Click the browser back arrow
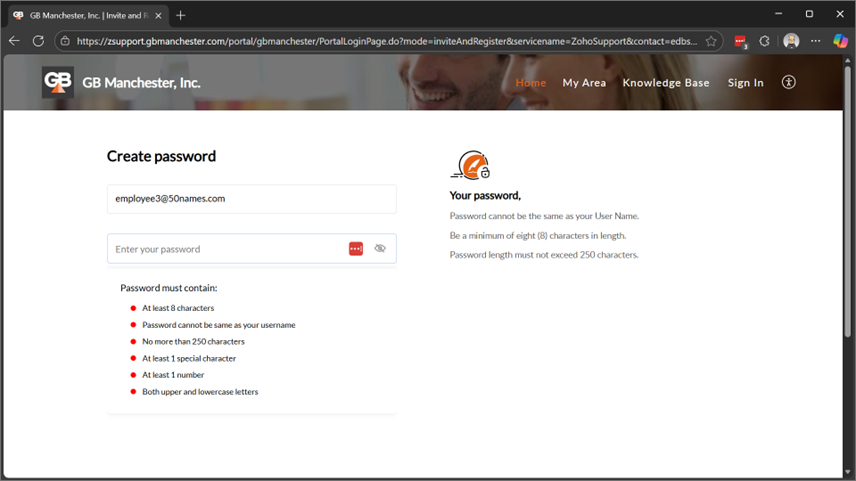The width and height of the screenshot is (856, 481). coord(14,41)
